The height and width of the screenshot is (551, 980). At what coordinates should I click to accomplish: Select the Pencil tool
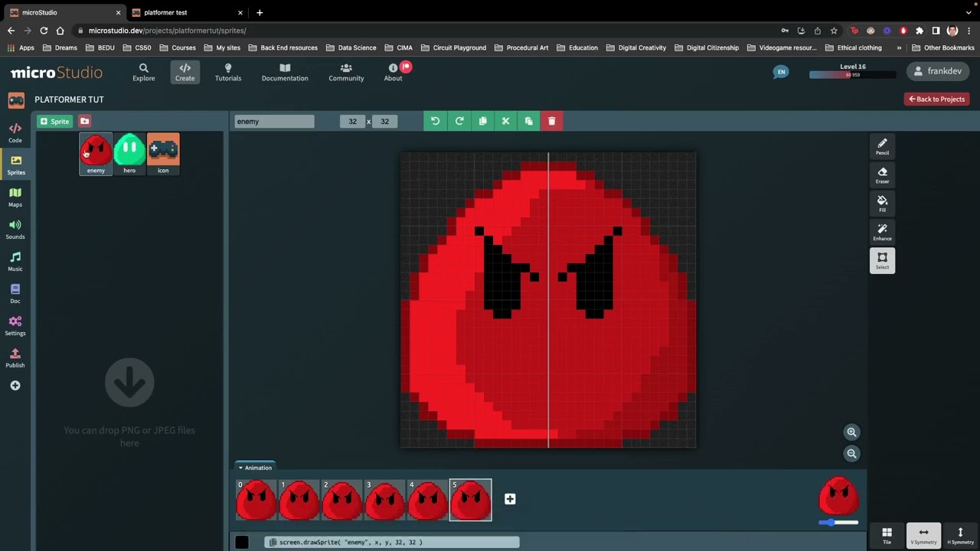click(x=882, y=146)
